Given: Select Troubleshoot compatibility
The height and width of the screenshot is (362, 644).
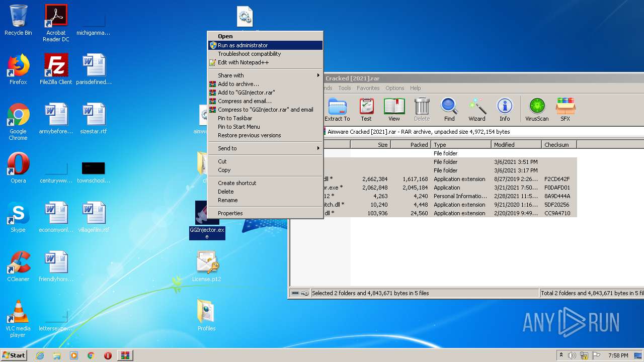Looking at the screenshot, I should pos(265,54).
